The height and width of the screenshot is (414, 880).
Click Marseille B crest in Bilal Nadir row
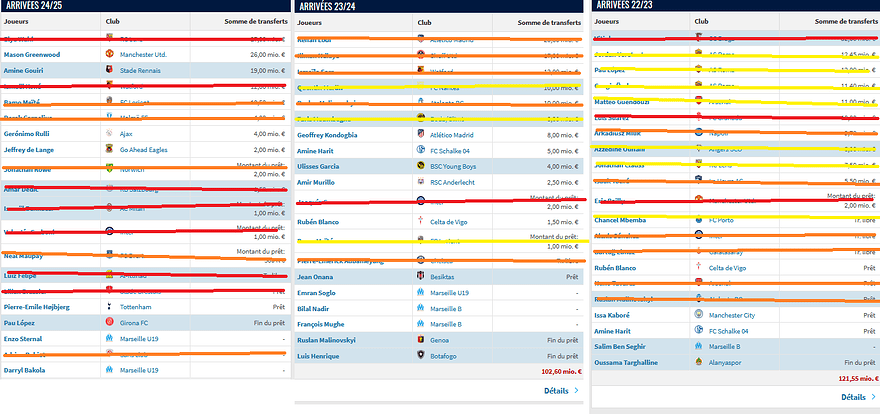point(421,309)
